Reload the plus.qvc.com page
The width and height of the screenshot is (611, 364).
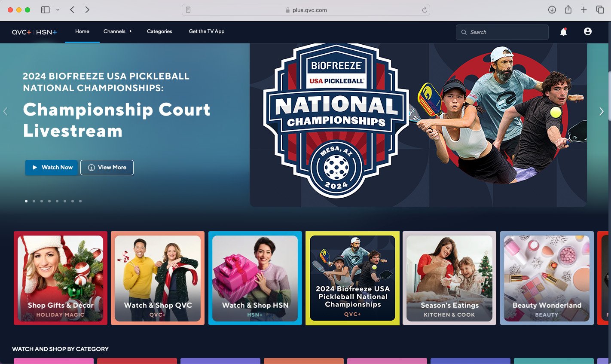425,10
